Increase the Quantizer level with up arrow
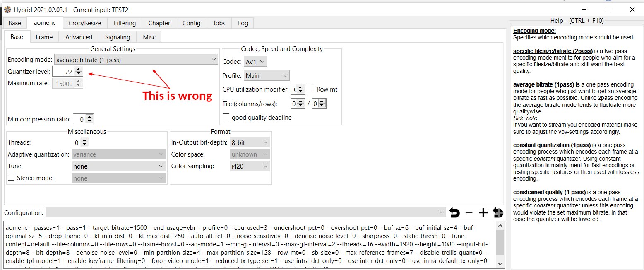Image resolution: width=644 pixels, height=270 pixels. point(79,69)
